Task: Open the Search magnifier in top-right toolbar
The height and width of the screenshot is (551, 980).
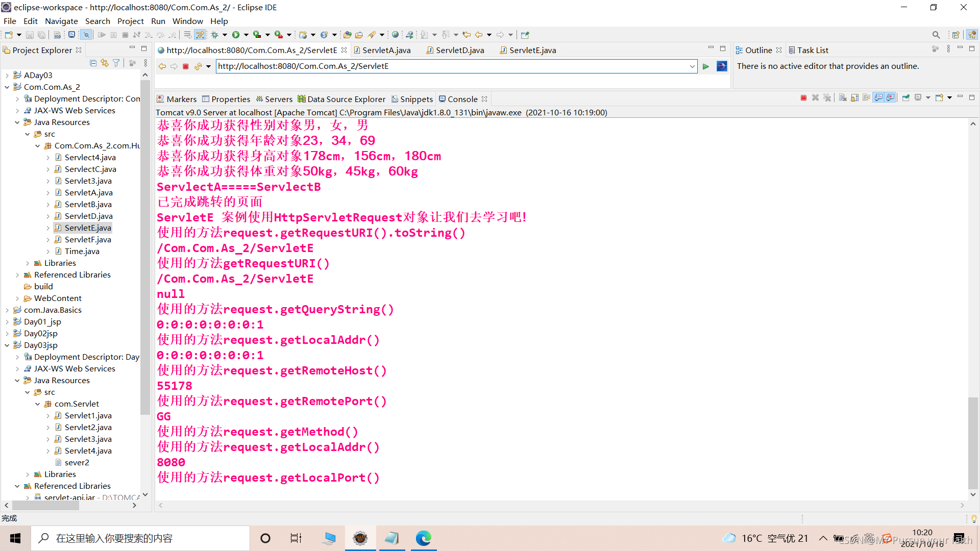Action: click(936, 35)
